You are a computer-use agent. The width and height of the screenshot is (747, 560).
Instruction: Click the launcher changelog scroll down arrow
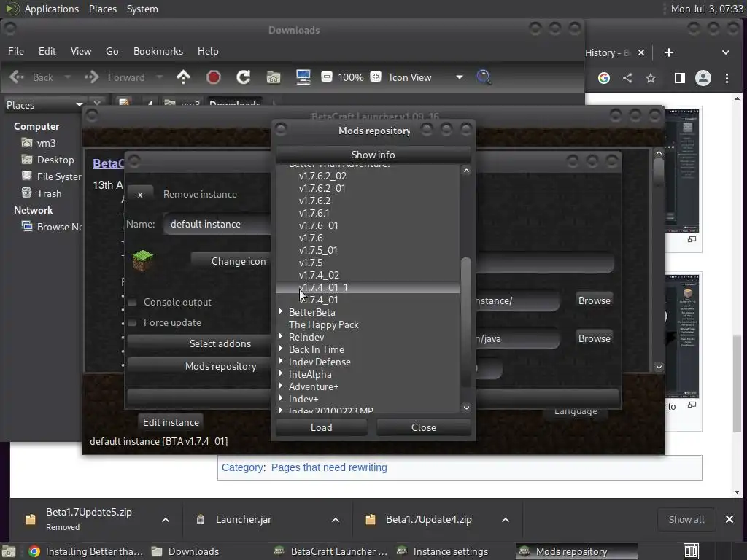[659, 367]
